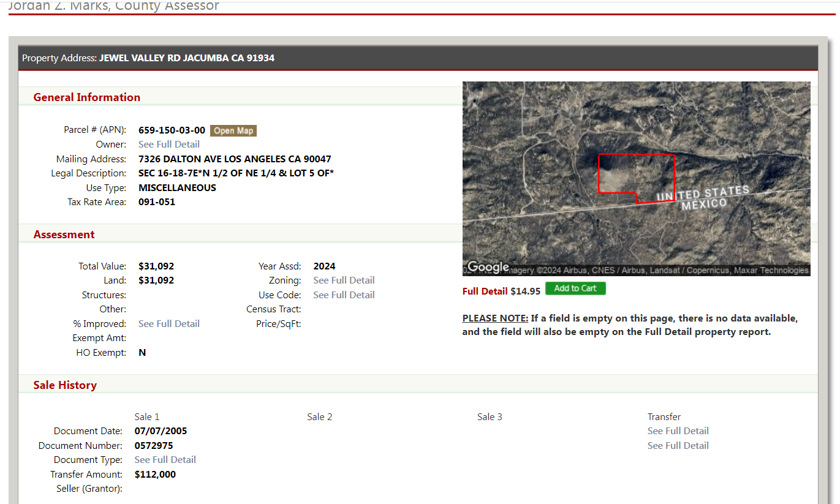Add Full Detail report to cart
840x504 pixels.
coord(575,288)
